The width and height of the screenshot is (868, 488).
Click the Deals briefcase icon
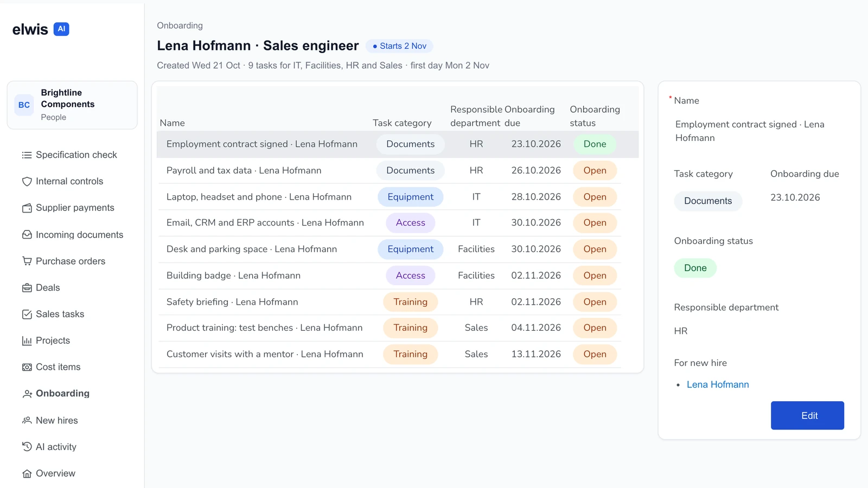27,288
